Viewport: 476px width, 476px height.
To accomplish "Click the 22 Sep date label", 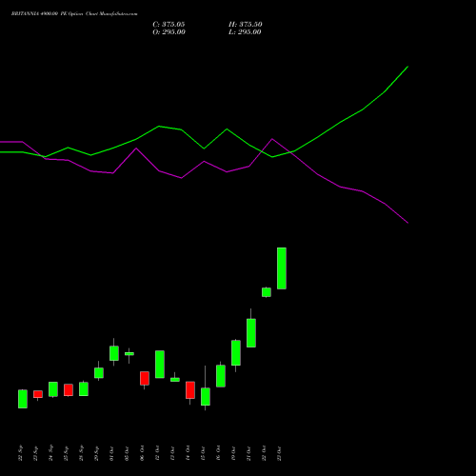I will coord(21,453).
